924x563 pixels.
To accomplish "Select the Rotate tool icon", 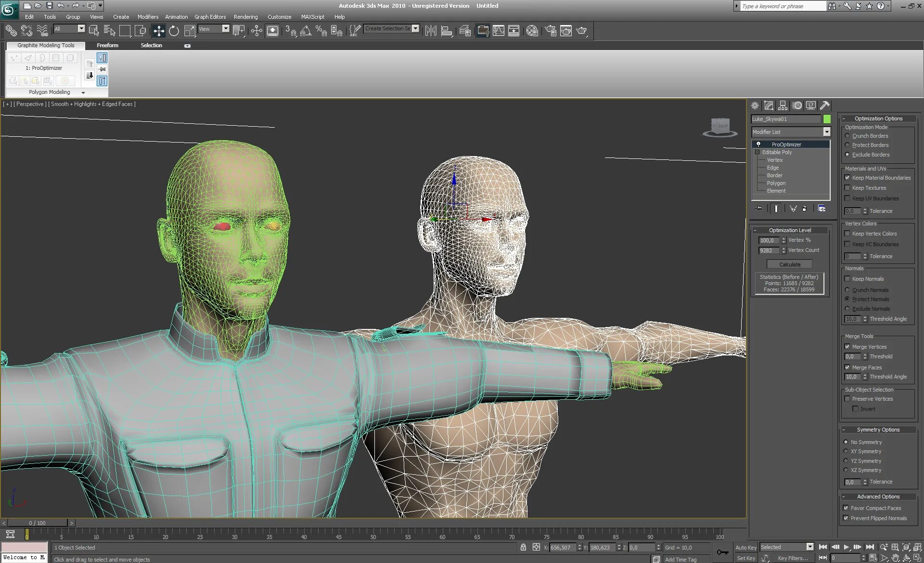I will point(174,30).
